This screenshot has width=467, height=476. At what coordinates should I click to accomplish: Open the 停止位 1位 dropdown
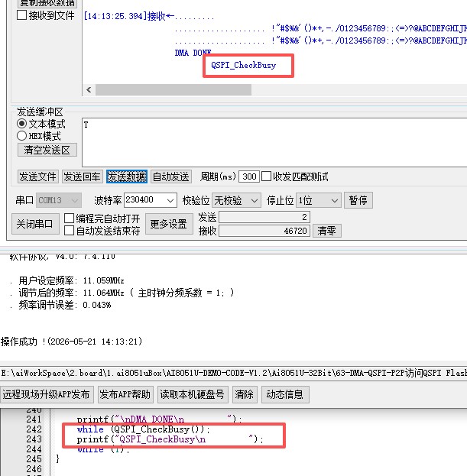pos(319,200)
